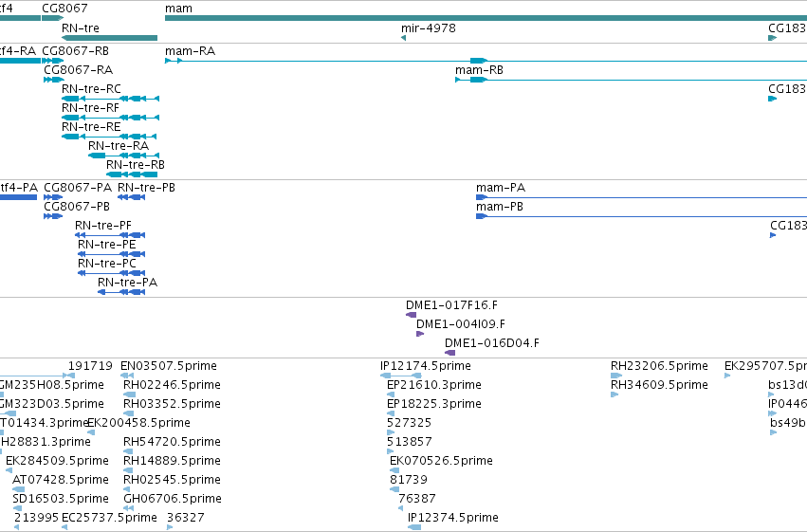Click the SD16503.5prime EST label
The width and height of the screenshot is (807, 532).
tap(61, 499)
